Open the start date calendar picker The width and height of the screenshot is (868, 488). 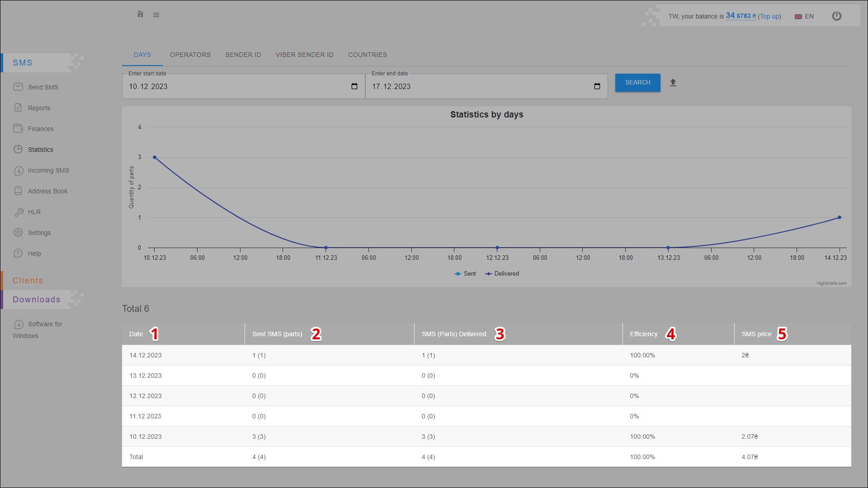[354, 86]
